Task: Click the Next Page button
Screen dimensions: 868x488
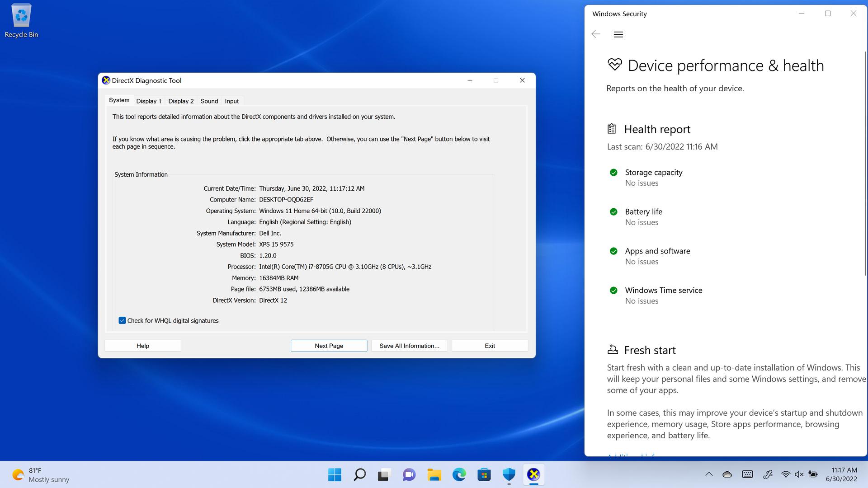Action: pos(329,346)
